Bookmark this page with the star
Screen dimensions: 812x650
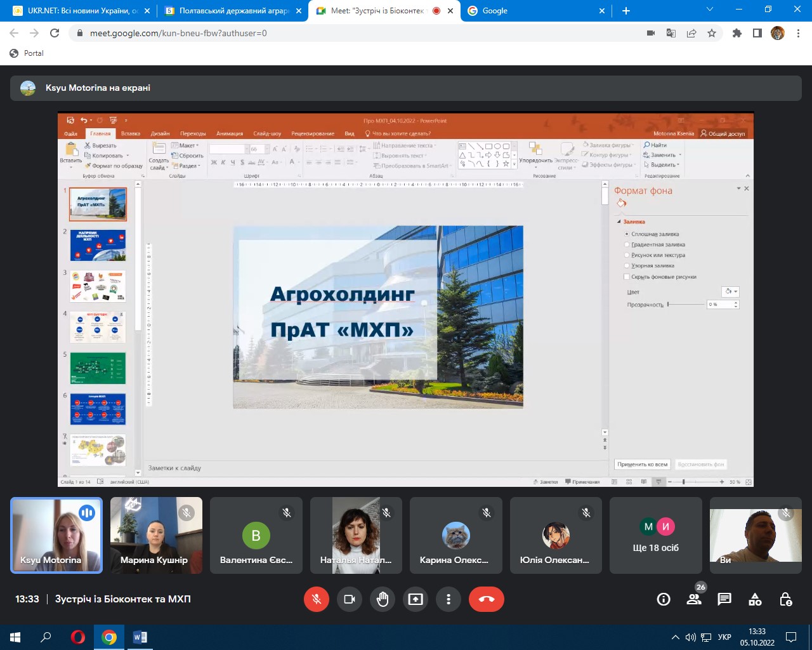click(x=712, y=33)
